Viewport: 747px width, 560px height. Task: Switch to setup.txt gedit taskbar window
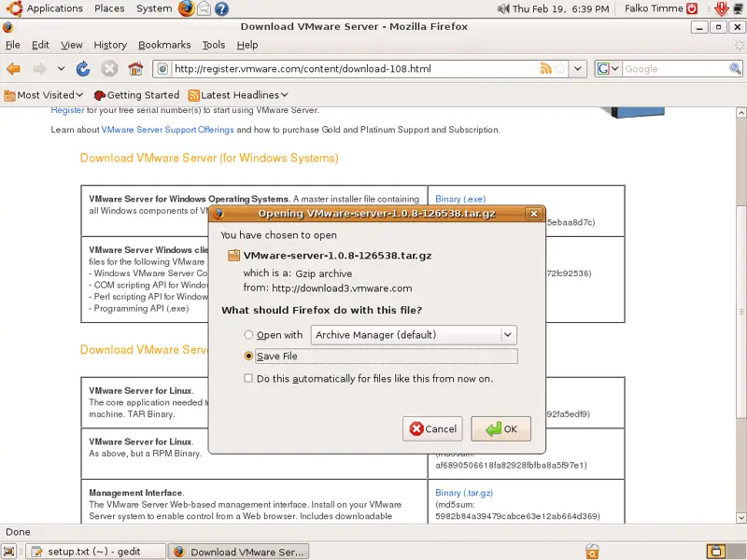(95, 552)
